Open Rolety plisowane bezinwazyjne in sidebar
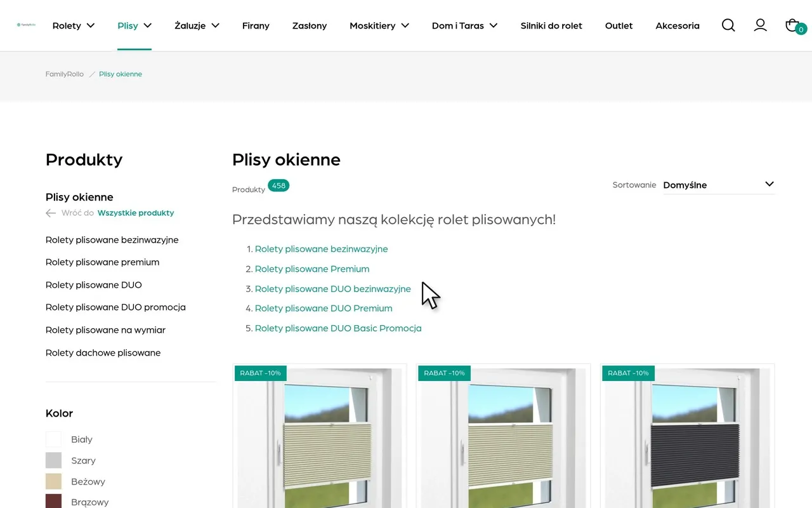This screenshot has width=812, height=508. (112, 240)
